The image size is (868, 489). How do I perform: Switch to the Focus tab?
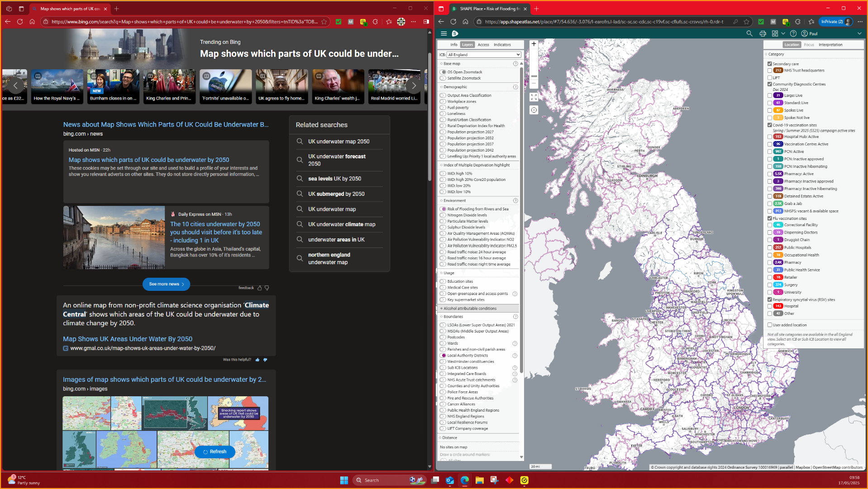tap(809, 45)
